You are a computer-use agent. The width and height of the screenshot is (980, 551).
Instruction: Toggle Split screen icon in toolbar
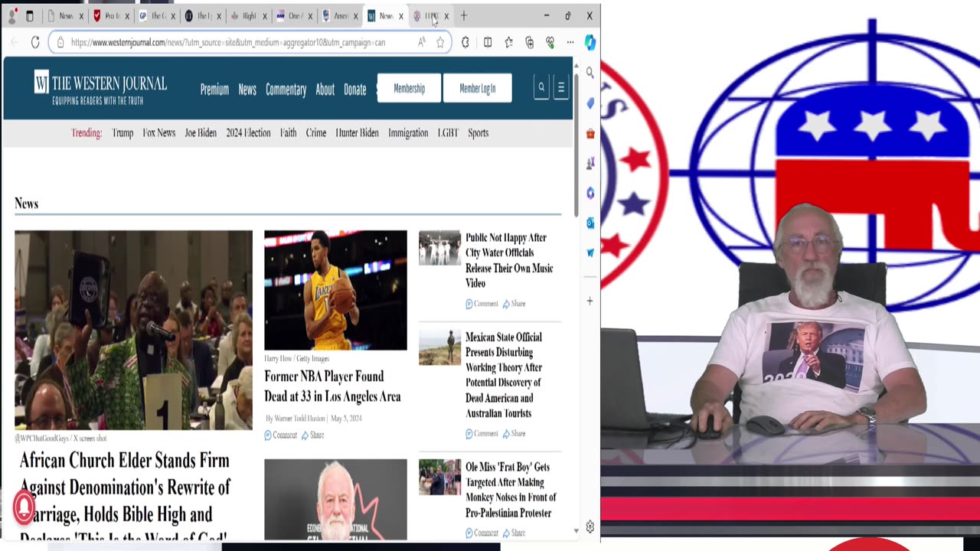488,42
